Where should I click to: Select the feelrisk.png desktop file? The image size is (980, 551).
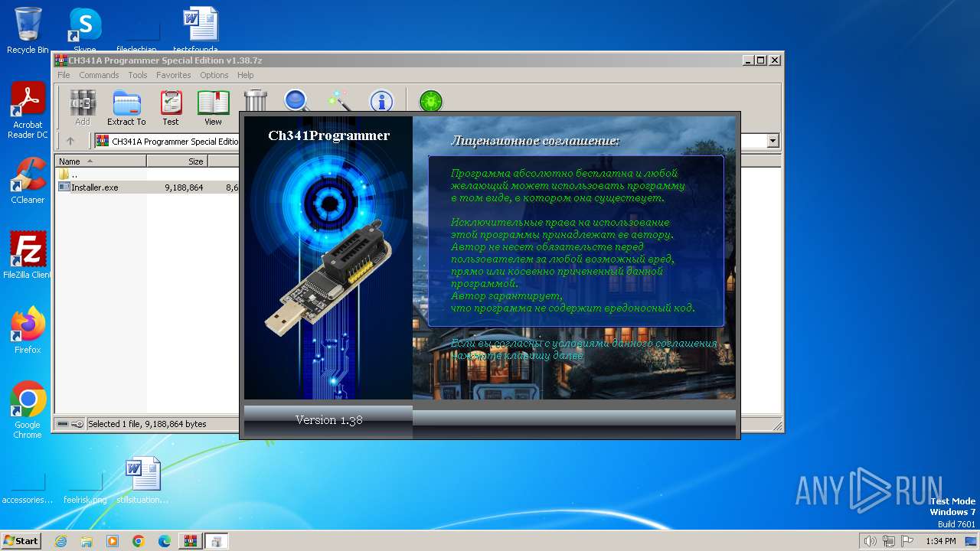85,488
